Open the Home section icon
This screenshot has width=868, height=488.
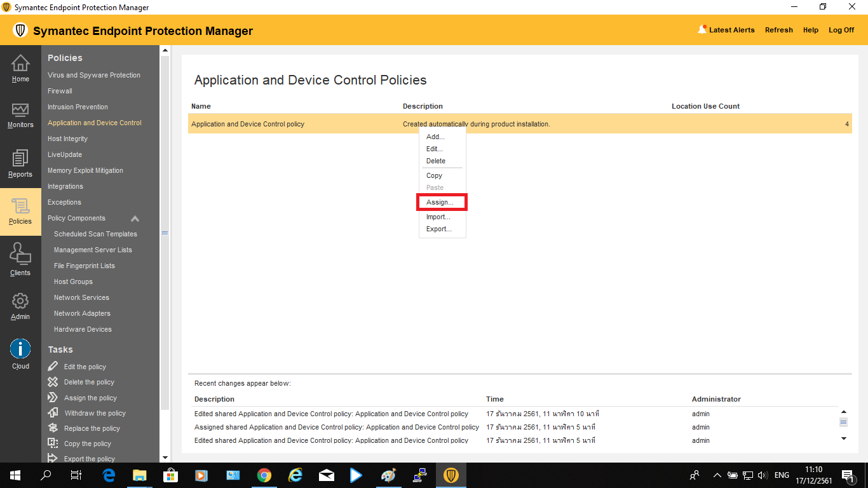20,64
